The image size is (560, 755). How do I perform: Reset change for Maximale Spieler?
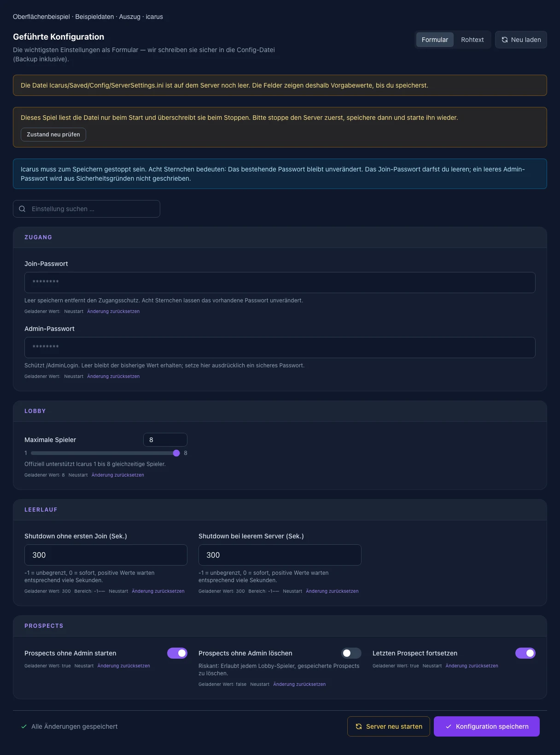(118, 475)
